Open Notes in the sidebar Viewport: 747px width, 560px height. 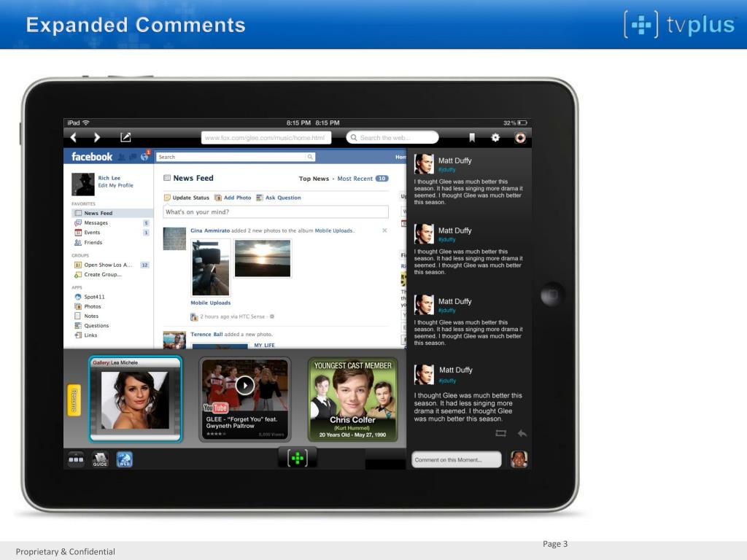click(91, 316)
